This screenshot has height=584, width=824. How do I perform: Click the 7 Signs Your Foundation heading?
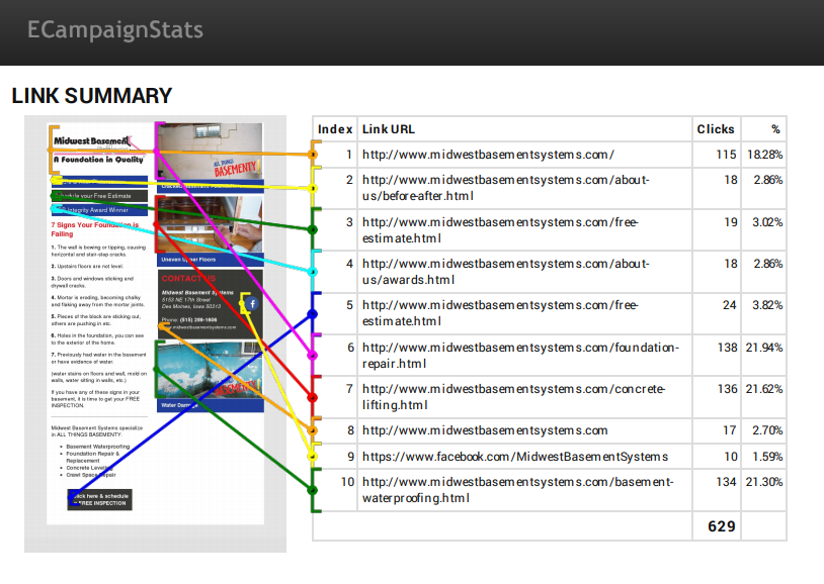[95, 229]
